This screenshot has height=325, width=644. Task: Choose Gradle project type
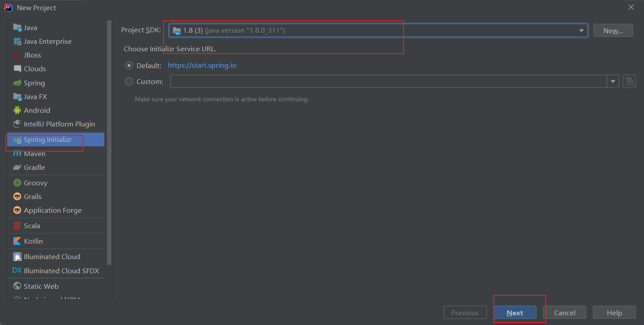tap(56, 167)
